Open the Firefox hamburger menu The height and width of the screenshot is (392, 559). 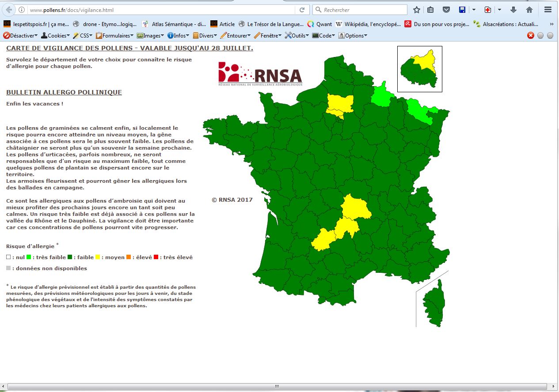point(548,10)
